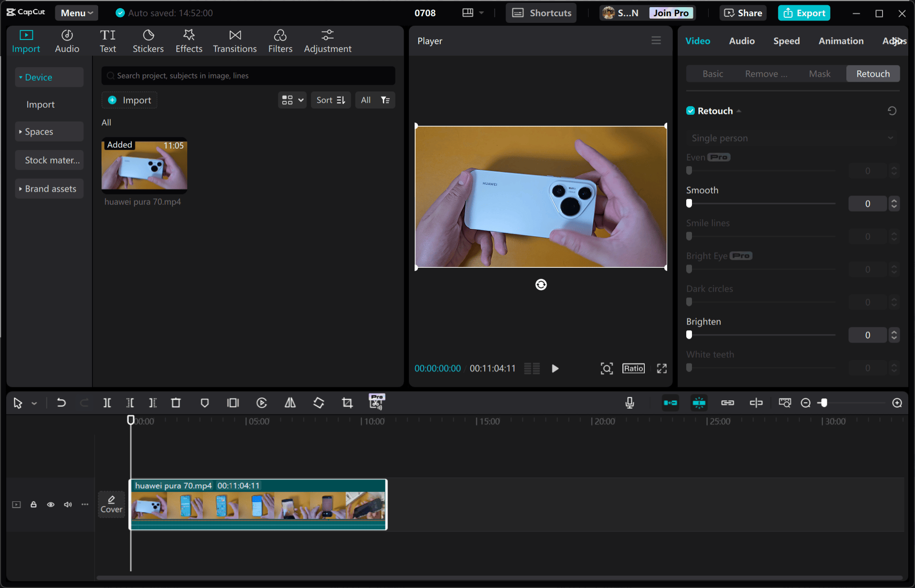Enable the Retouch checkbox
The width and height of the screenshot is (915, 588).
[691, 111]
